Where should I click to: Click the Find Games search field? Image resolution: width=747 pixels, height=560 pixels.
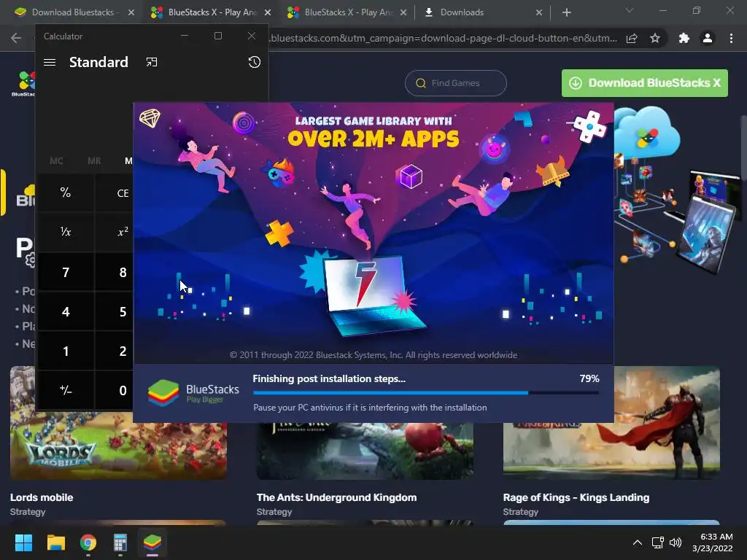tap(456, 83)
